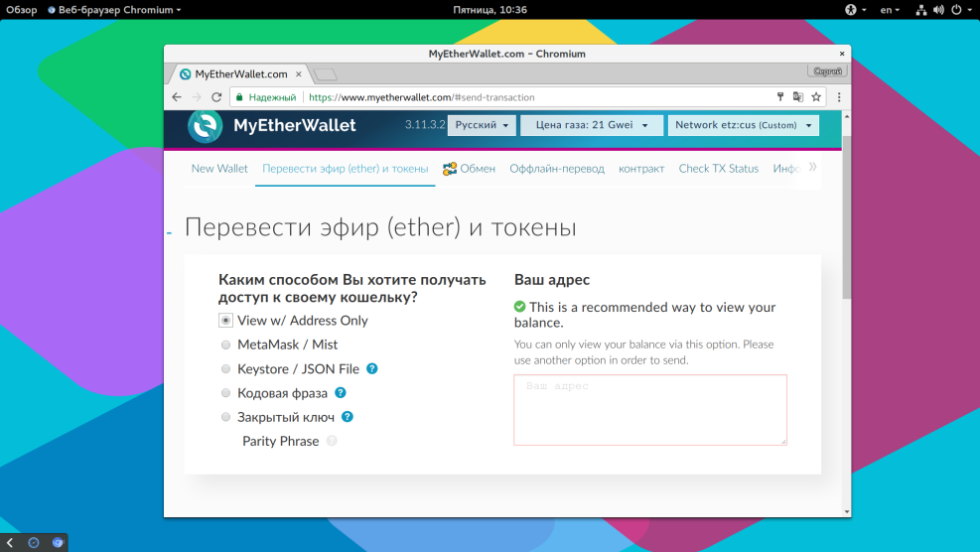Image resolution: width=980 pixels, height=552 pixels.
Task: Reload the MyEtherWallet page
Action: (216, 97)
